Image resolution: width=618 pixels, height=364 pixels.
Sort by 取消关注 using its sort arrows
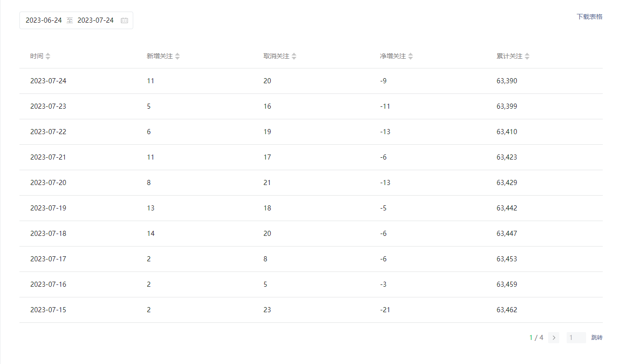pos(294,56)
